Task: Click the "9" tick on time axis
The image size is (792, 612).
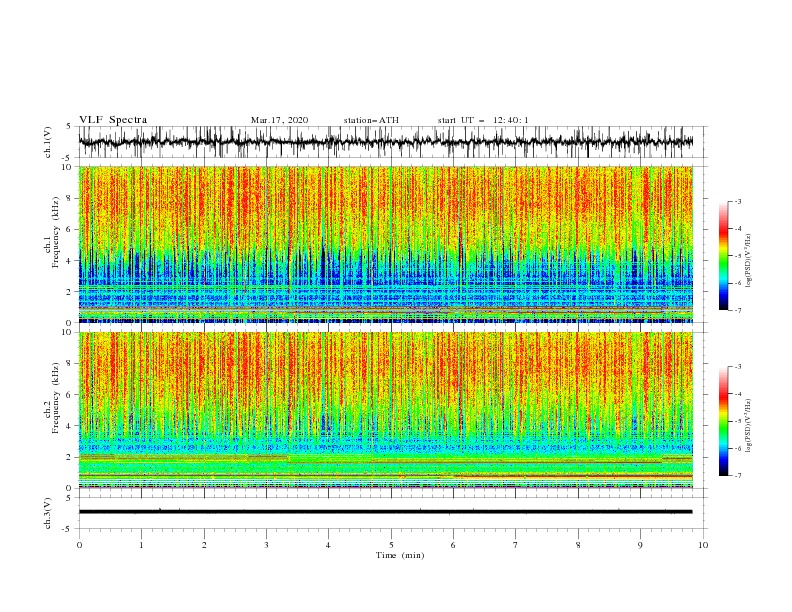Action: point(640,545)
